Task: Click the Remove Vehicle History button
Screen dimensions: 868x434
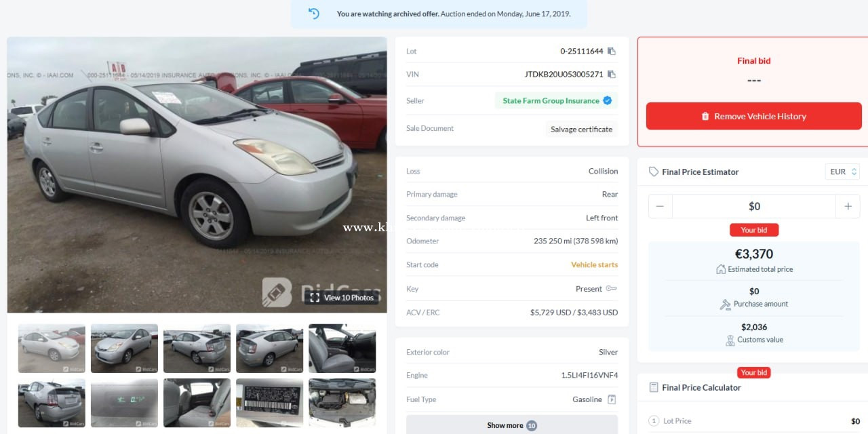Action: (754, 116)
